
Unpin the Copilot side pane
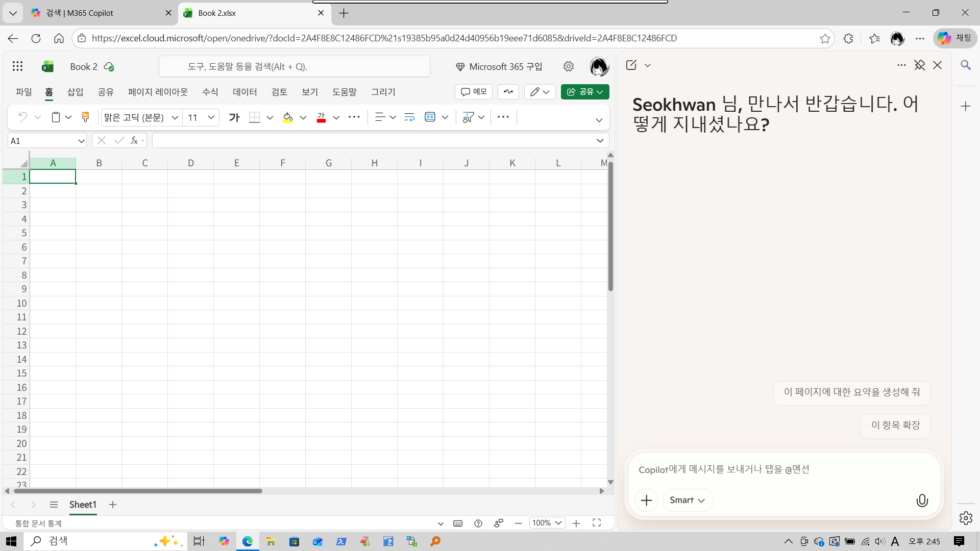point(919,65)
